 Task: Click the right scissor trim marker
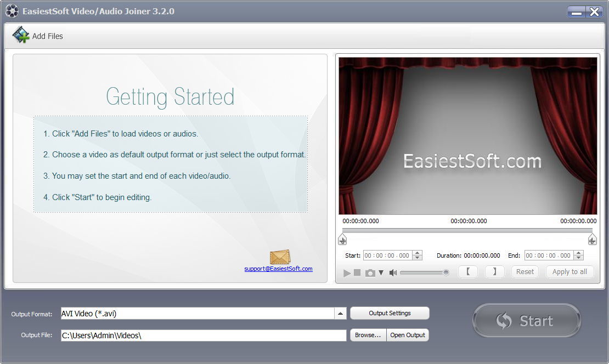592,240
